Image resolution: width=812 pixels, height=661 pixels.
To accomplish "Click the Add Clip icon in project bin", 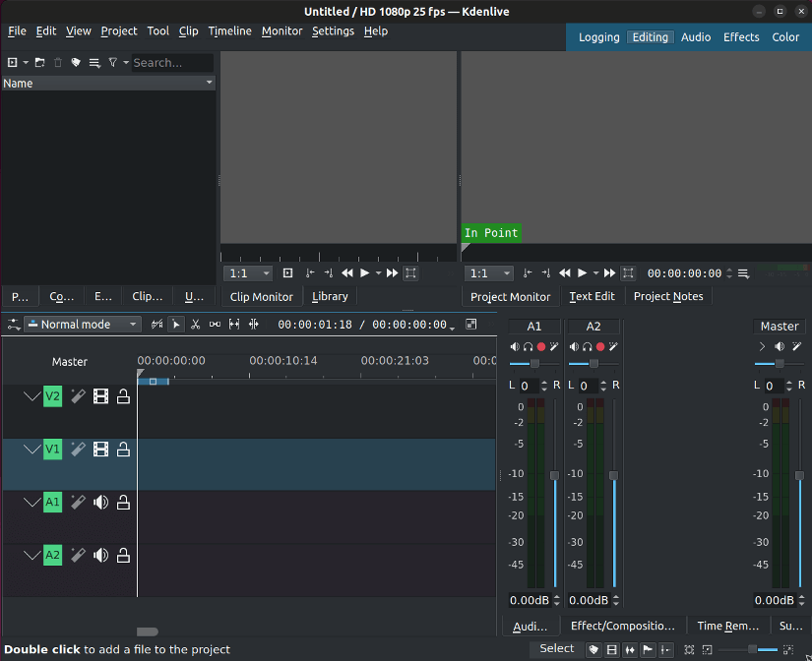I will pos(13,63).
